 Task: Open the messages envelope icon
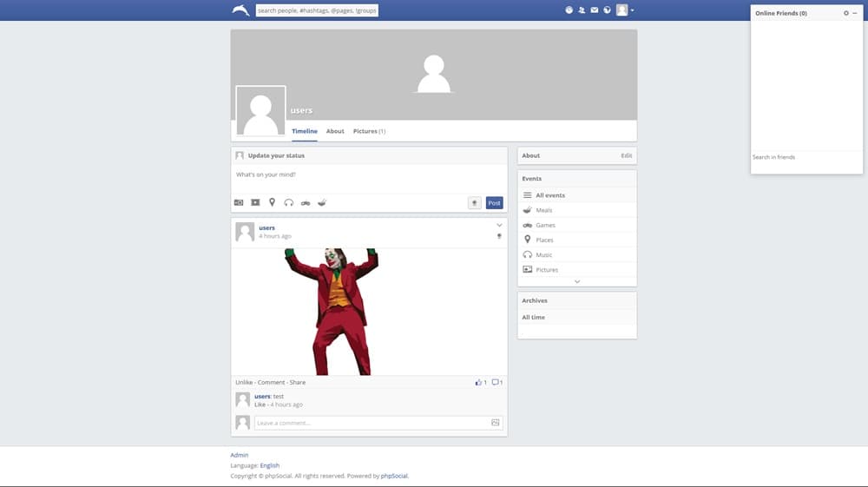click(x=595, y=10)
